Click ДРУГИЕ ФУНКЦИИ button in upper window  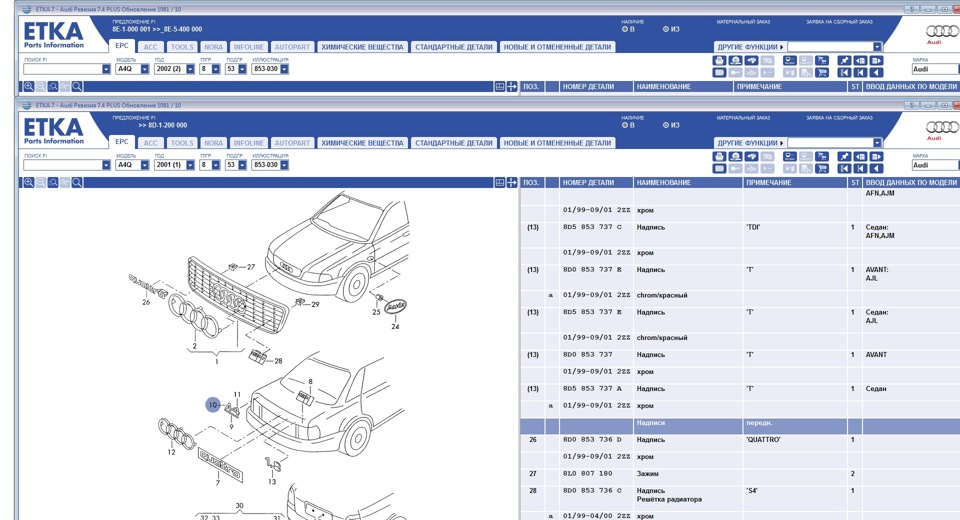[x=750, y=47]
